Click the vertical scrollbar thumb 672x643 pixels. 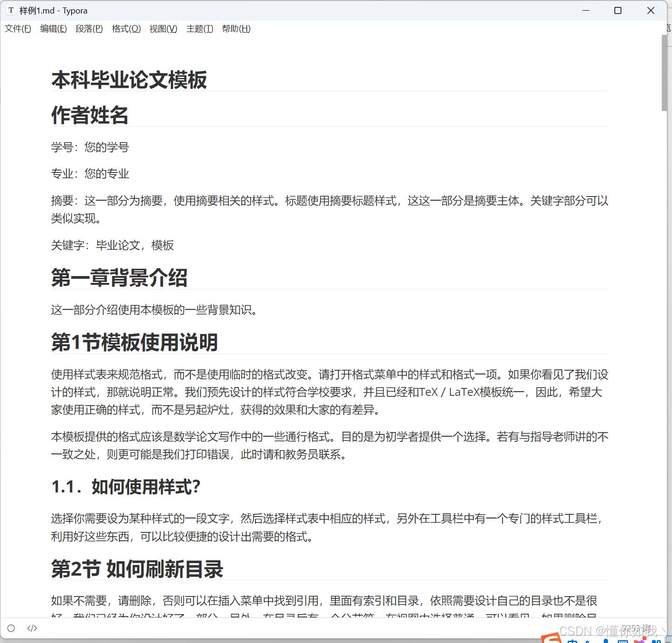click(665, 72)
